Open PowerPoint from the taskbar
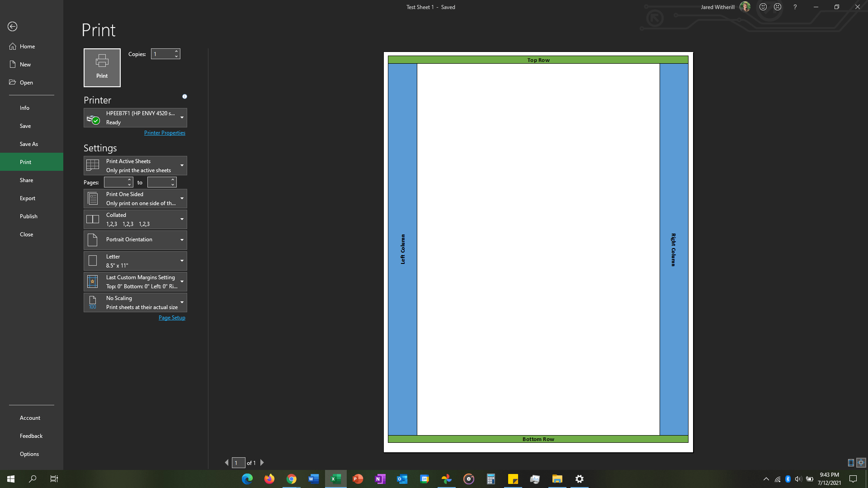 click(358, 479)
